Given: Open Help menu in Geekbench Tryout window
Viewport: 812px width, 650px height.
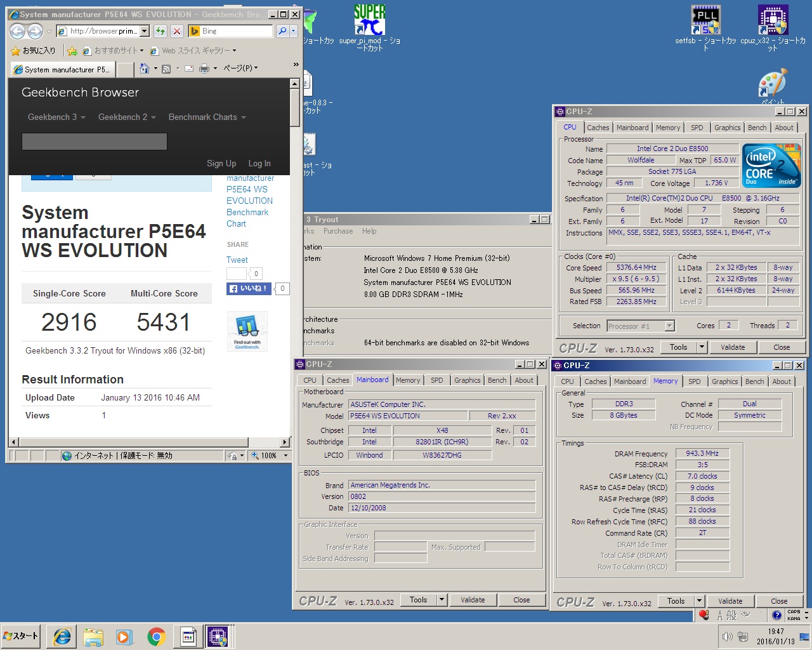Looking at the screenshot, I should 369,231.
